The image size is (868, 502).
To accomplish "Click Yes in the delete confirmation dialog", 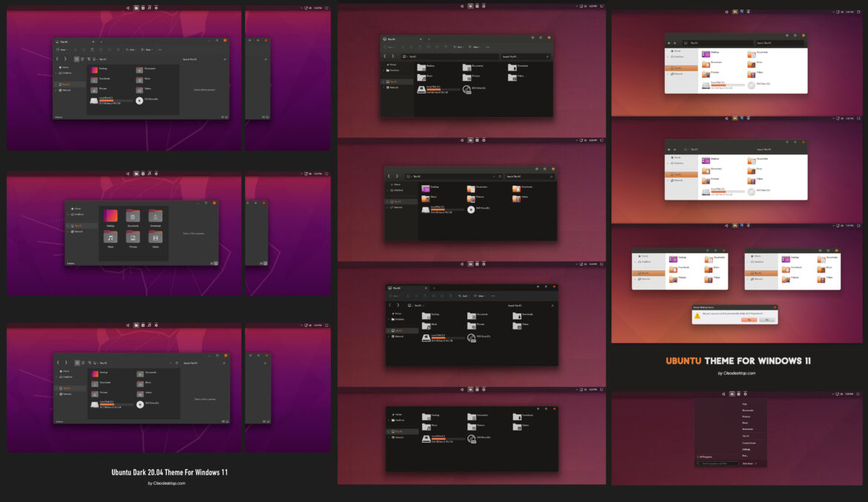I will (x=749, y=319).
